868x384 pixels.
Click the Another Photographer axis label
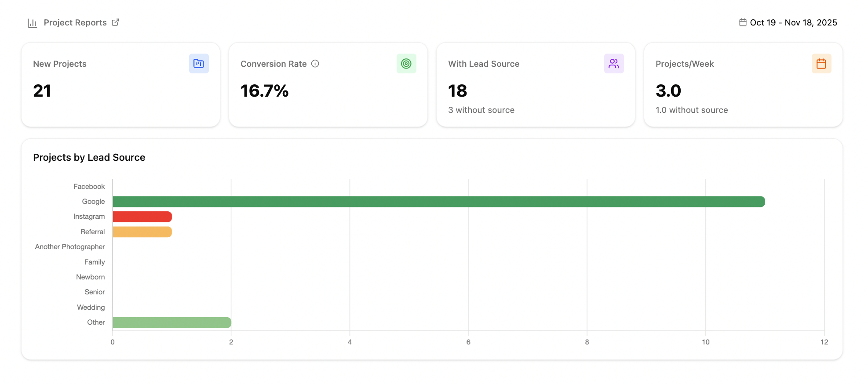(x=70, y=247)
